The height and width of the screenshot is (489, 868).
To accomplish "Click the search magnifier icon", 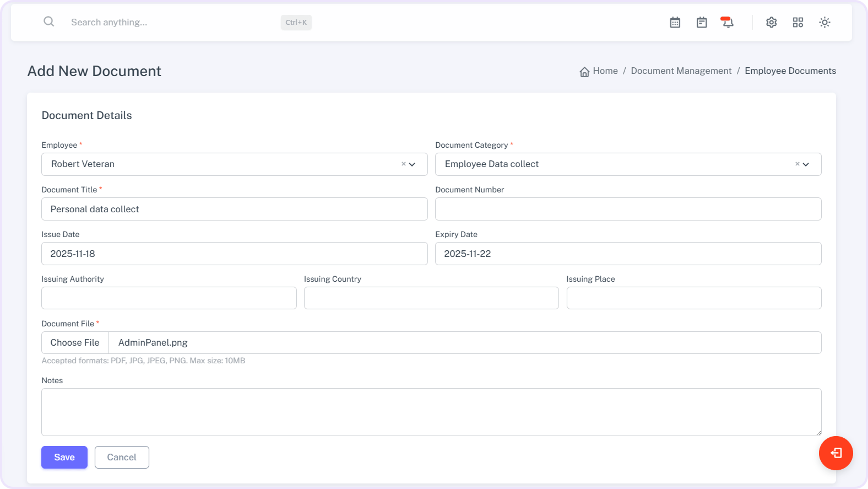I will (x=49, y=22).
